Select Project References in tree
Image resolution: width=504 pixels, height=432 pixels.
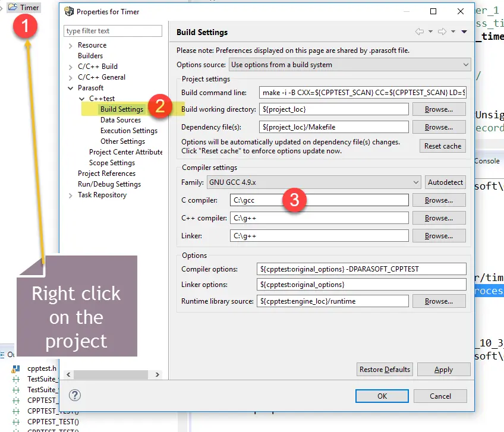[x=107, y=174]
